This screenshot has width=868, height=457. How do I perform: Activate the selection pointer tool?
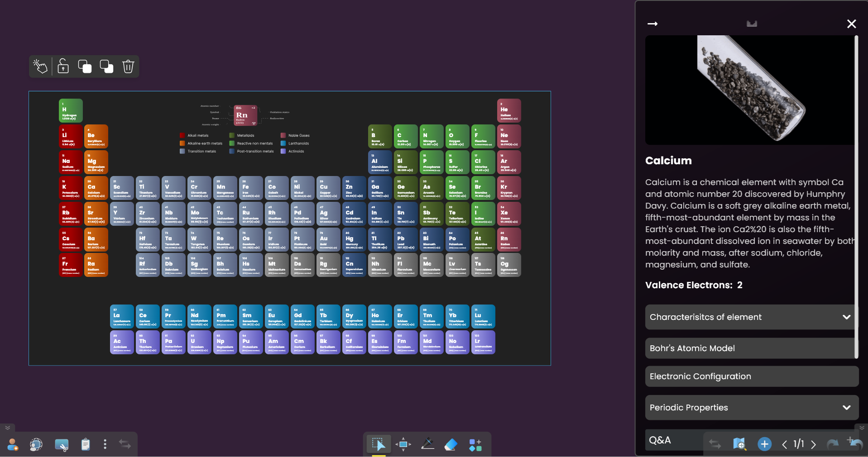(x=379, y=444)
